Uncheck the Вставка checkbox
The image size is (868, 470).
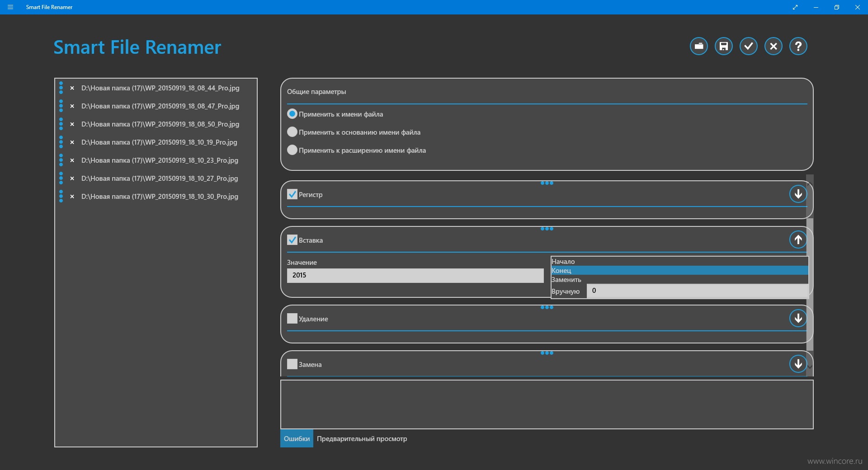tap(292, 240)
